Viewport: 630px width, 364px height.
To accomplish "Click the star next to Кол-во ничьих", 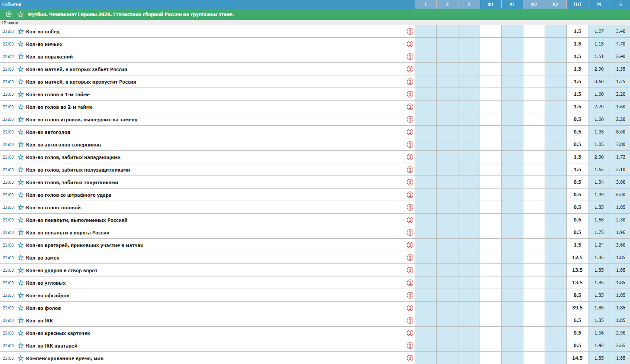I will click(x=20, y=44).
